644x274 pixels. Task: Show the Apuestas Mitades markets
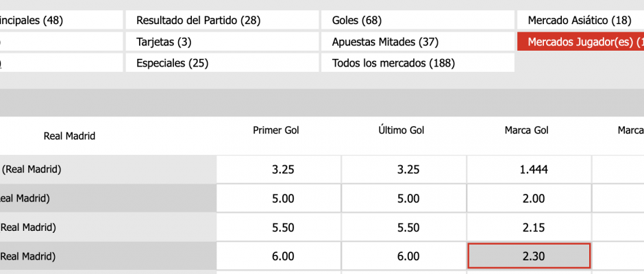[417, 42]
